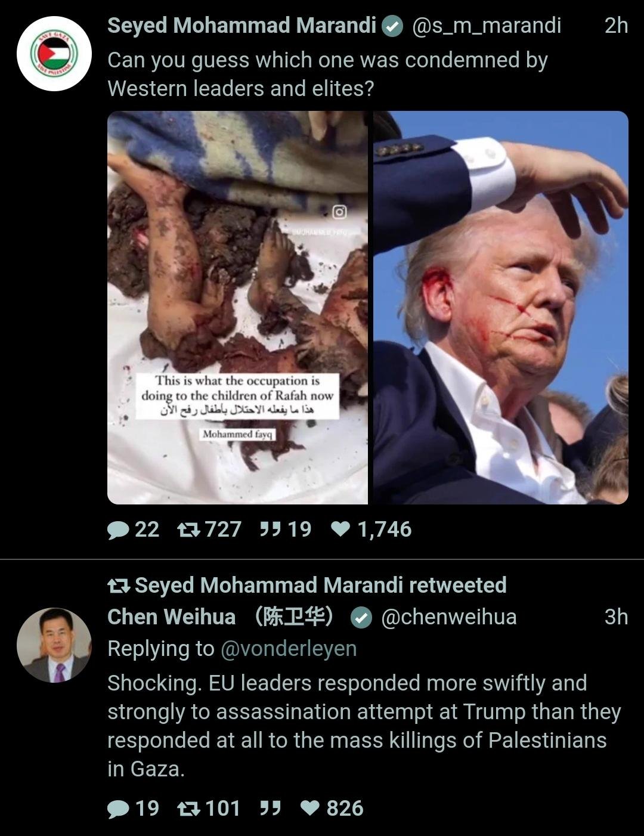Tap the quote icon on Chen Weihua's tweet

tap(270, 808)
